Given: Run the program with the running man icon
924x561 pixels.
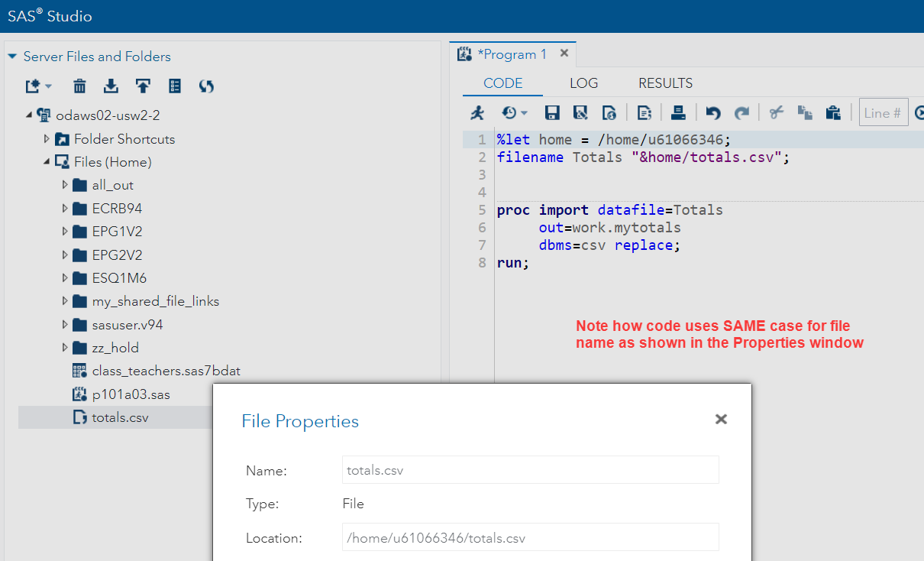Looking at the screenshot, I should click(x=477, y=113).
